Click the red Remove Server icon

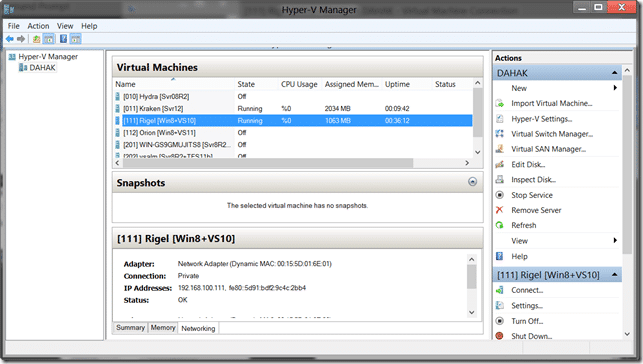pos(499,210)
